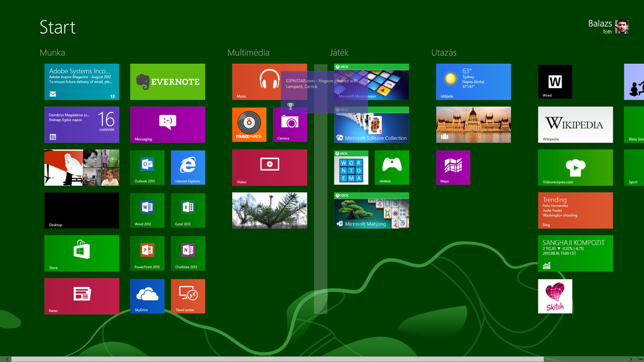Viewport: 644px width, 362px height.
Task: Launch the musiXmatch tile
Action: coord(249,125)
